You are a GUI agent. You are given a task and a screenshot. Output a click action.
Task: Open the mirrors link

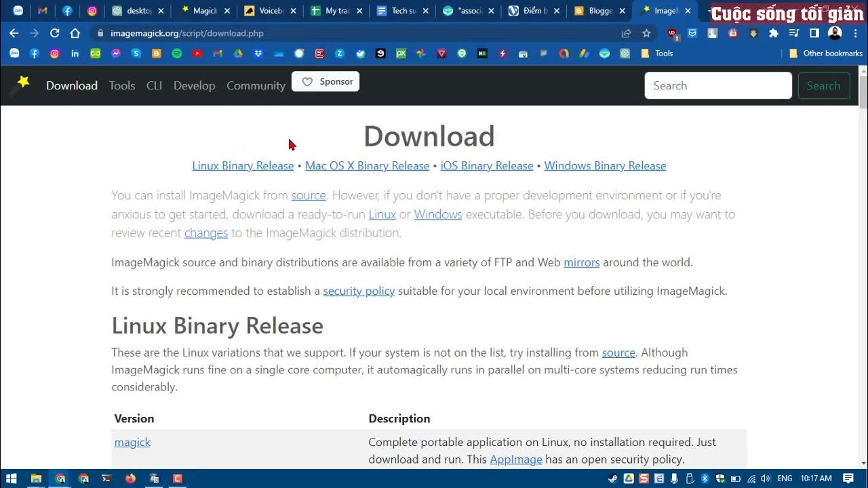pyautogui.click(x=582, y=262)
